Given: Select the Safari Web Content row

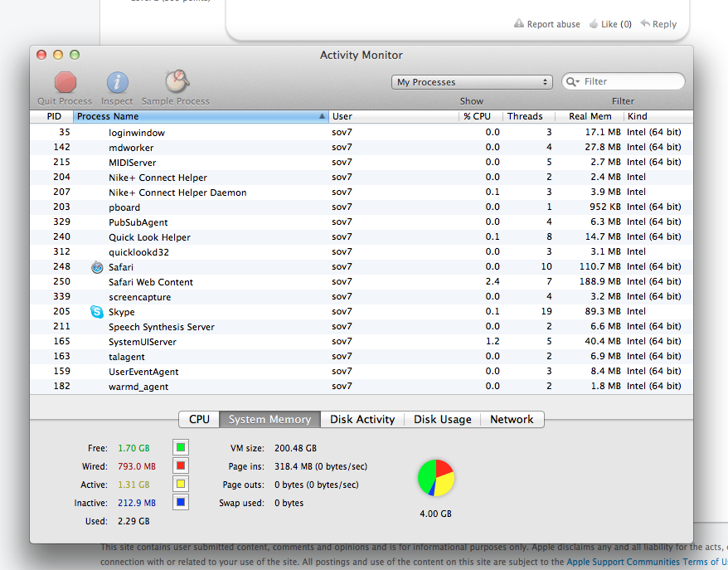Looking at the screenshot, I should (362, 281).
